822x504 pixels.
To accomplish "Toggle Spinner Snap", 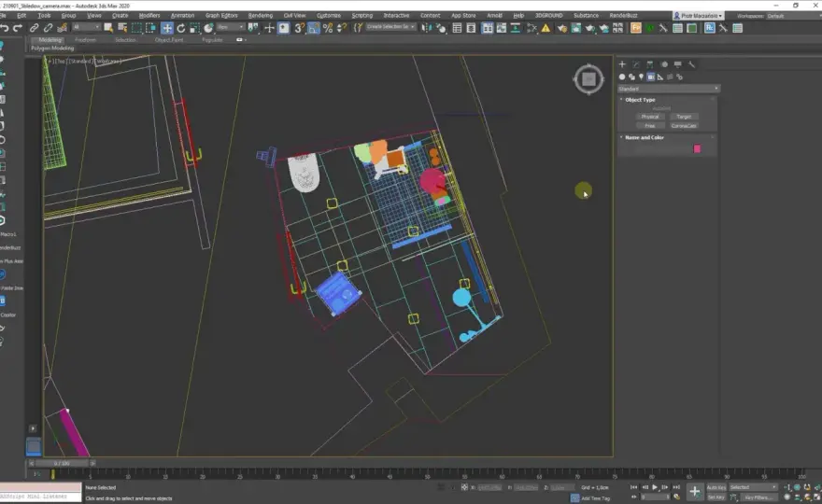I will 341,28.
